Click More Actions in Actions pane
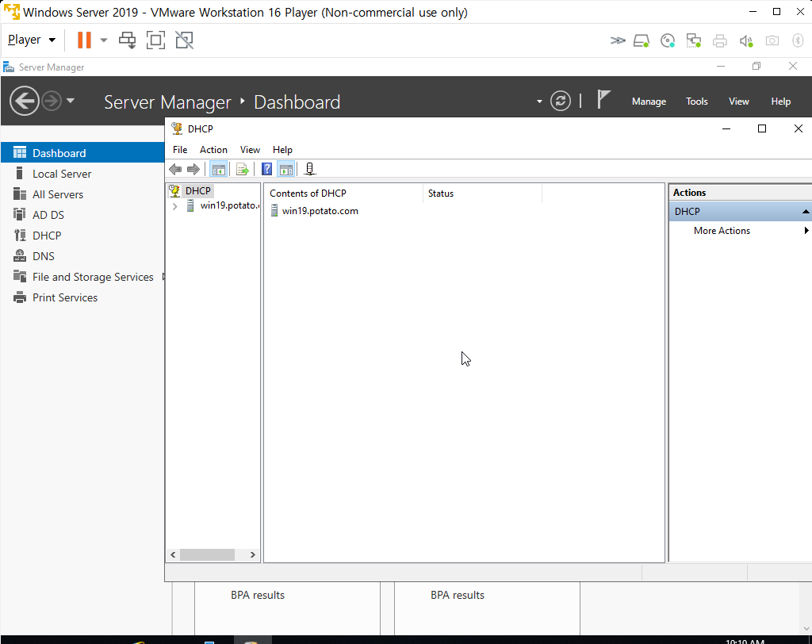The width and height of the screenshot is (812, 644). [x=722, y=231]
